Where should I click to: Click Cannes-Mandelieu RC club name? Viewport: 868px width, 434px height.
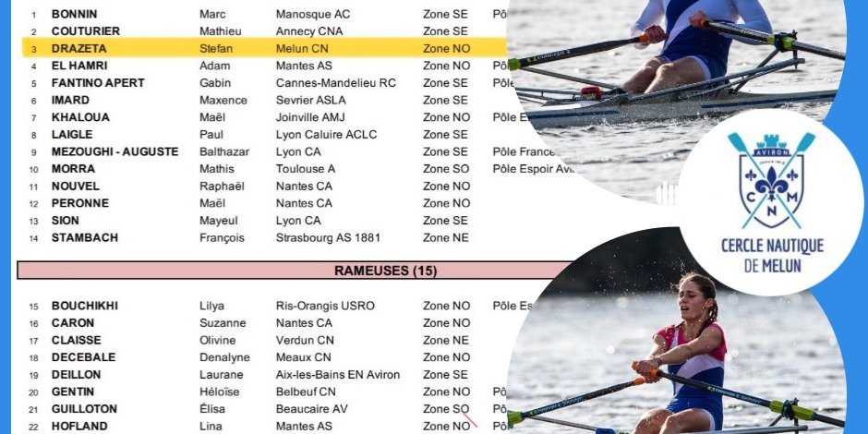tap(335, 83)
